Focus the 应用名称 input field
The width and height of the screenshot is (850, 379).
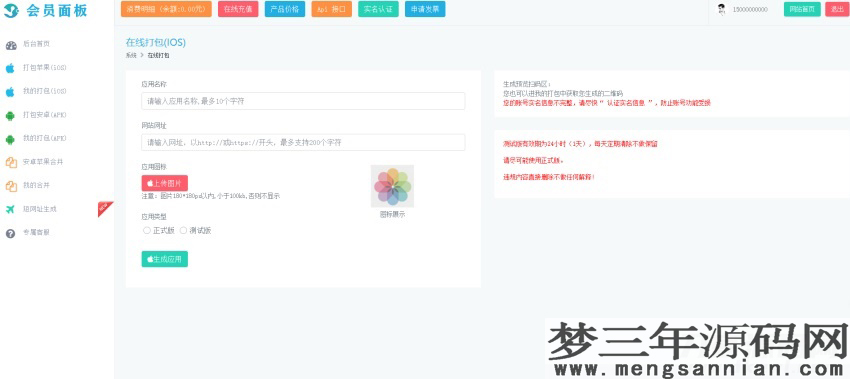coord(303,101)
